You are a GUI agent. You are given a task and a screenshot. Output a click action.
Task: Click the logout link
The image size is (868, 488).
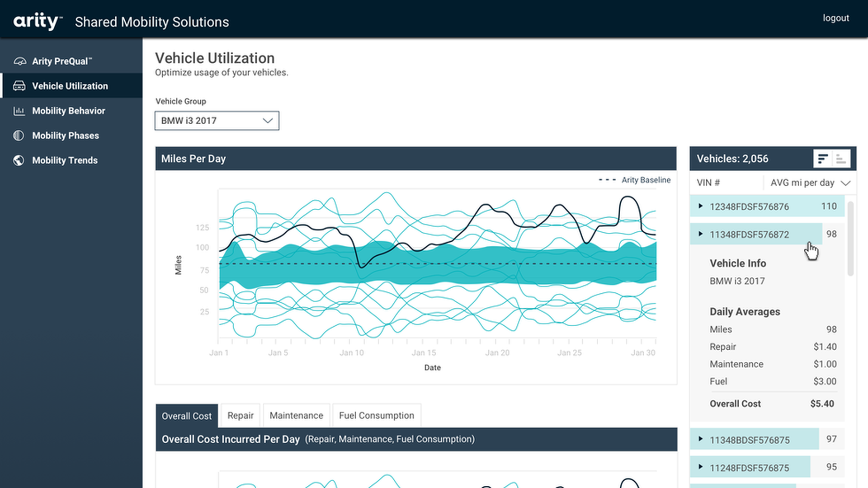pos(835,18)
